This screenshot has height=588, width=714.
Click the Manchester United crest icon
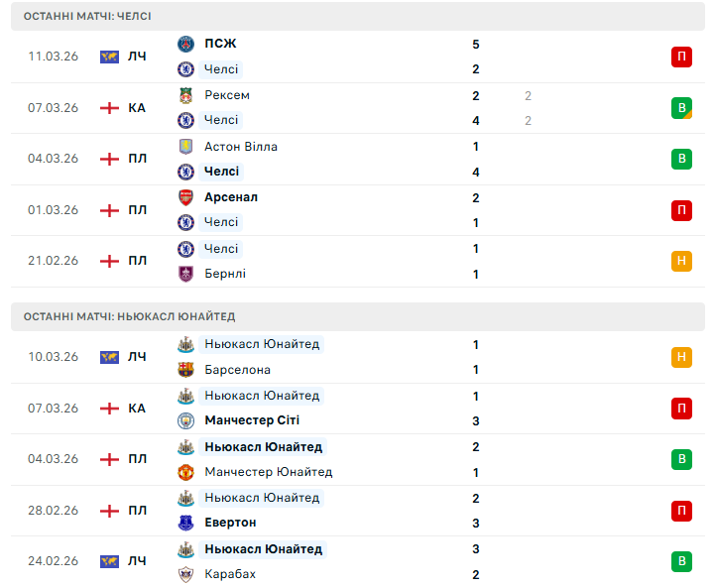[x=185, y=472]
